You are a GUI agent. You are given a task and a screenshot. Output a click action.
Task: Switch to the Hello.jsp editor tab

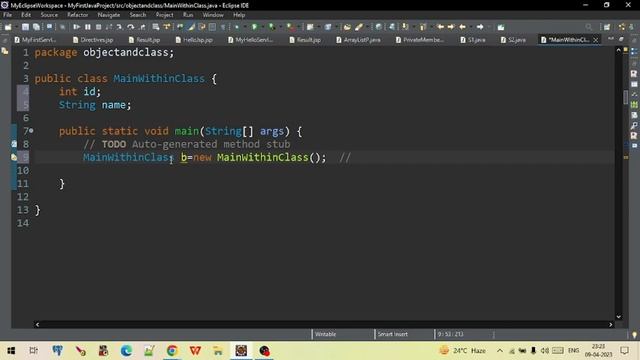[194, 40]
